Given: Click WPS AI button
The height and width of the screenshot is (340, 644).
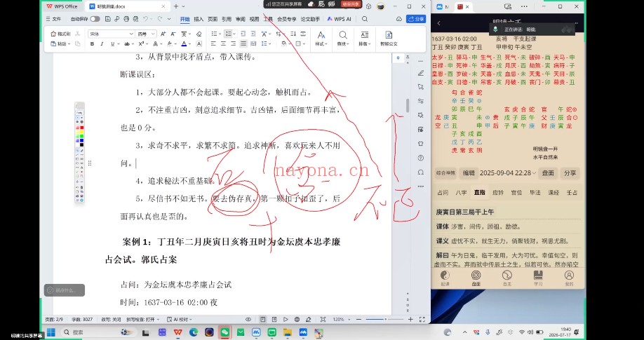Looking at the screenshot, I should 340,19.
